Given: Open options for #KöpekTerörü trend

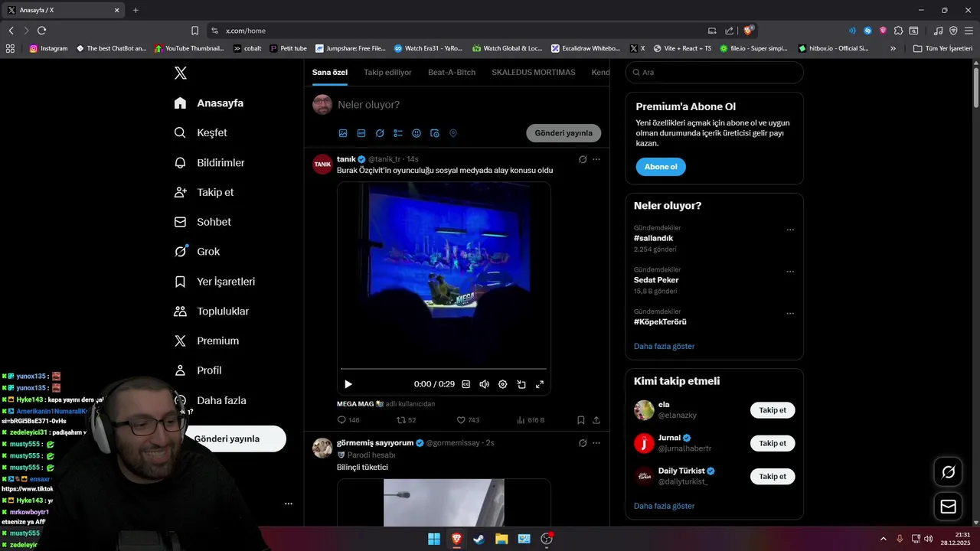Looking at the screenshot, I should click(790, 314).
